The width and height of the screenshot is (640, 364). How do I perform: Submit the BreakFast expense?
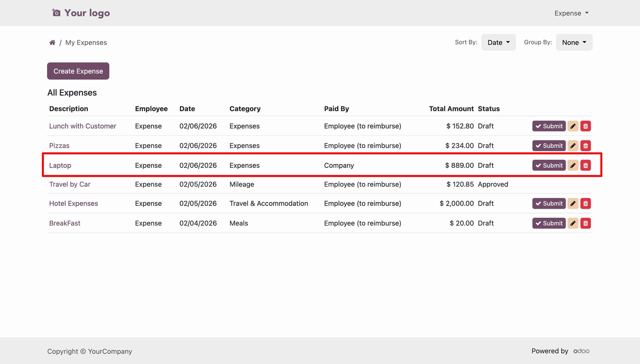click(549, 223)
